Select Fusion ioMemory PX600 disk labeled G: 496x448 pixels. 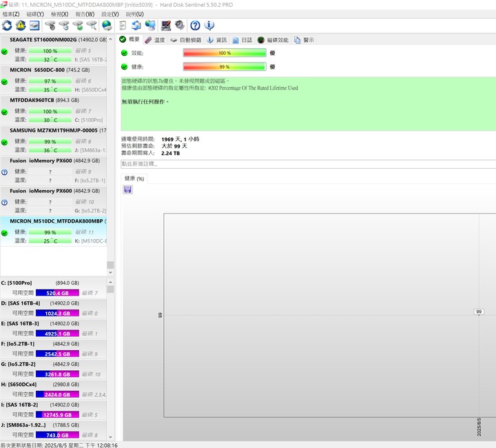pyautogui.click(x=54, y=201)
